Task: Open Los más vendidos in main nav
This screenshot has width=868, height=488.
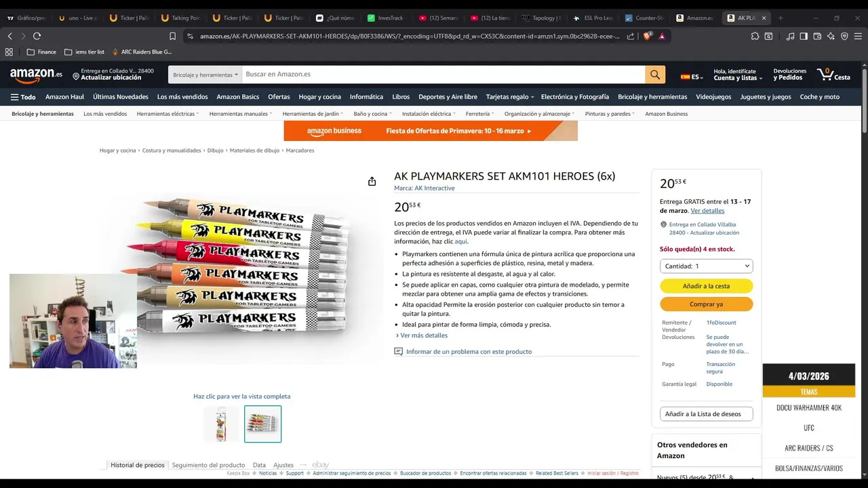Action: [x=182, y=97]
